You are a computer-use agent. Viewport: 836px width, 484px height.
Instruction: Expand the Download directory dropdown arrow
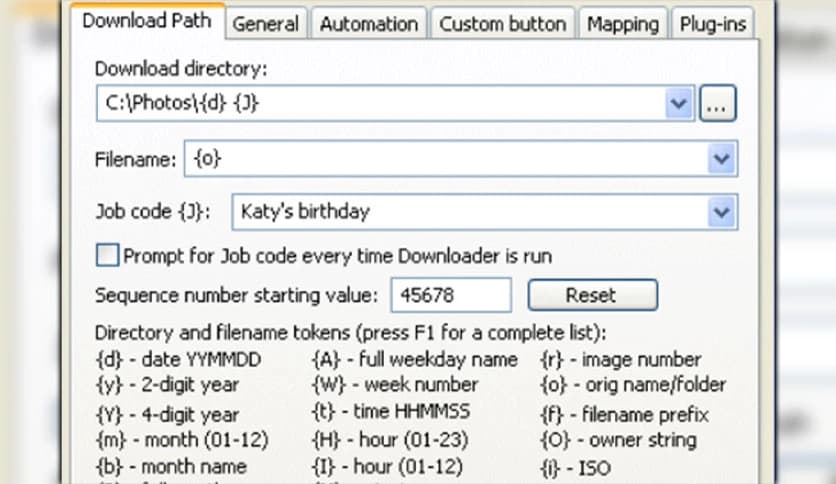pos(679,103)
